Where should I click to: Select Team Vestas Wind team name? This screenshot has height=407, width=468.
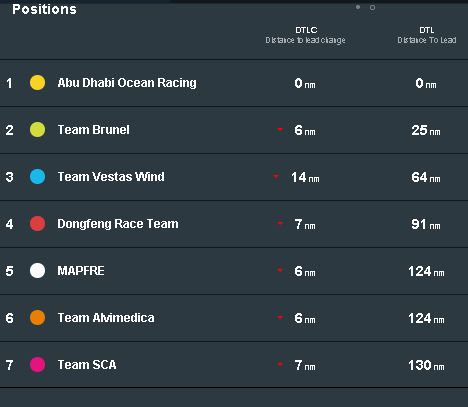111,177
